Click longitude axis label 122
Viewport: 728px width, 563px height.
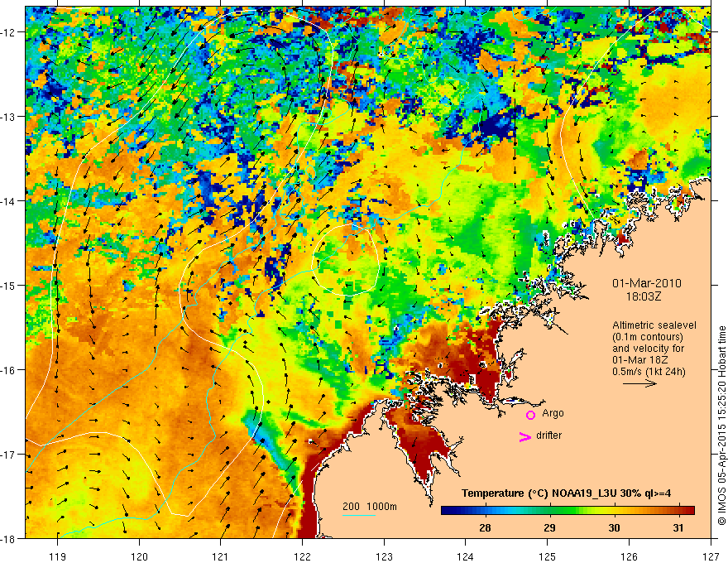302,556
